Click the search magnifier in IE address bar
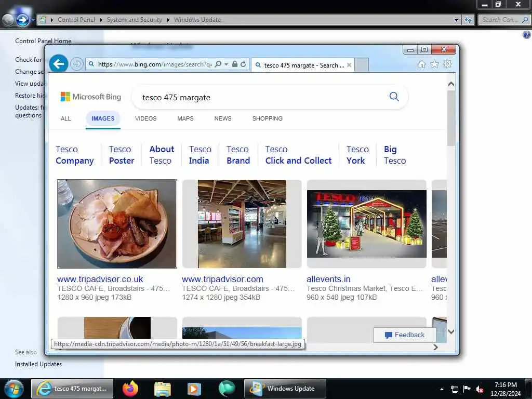Image resolution: width=532 pixels, height=399 pixels. click(x=219, y=64)
